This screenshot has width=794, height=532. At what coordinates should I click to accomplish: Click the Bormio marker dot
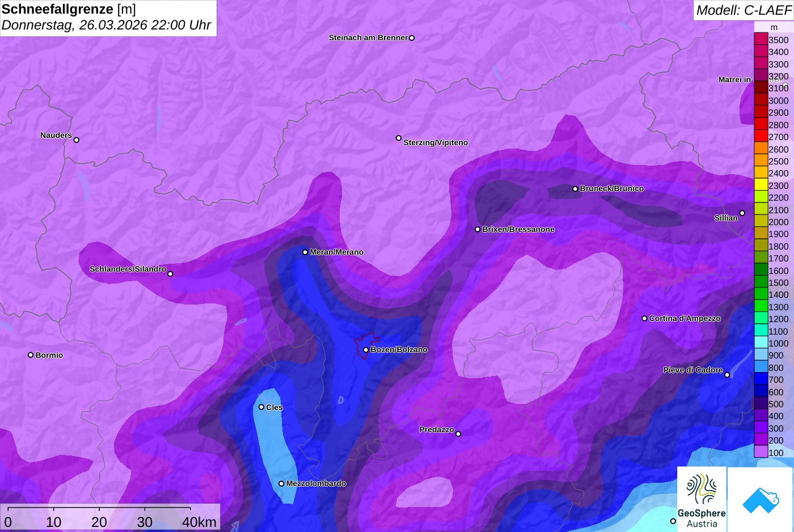click(x=31, y=355)
